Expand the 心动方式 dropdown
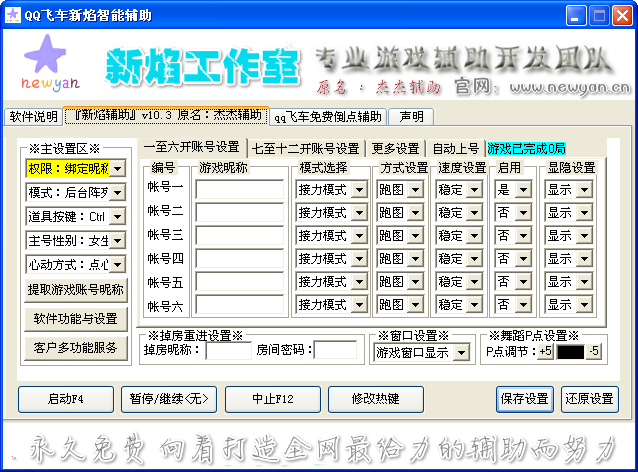The height and width of the screenshot is (472, 638). pyautogui.click(x=117, y=264)
